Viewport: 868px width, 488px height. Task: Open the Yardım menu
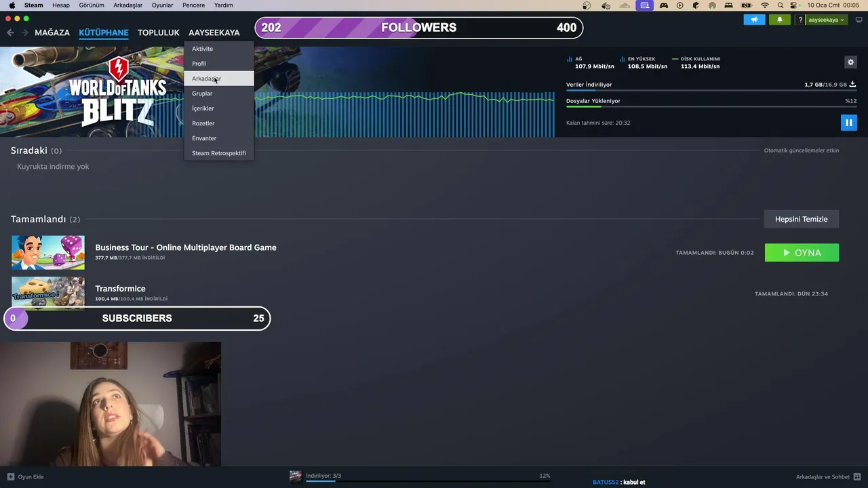pos(223,5)
